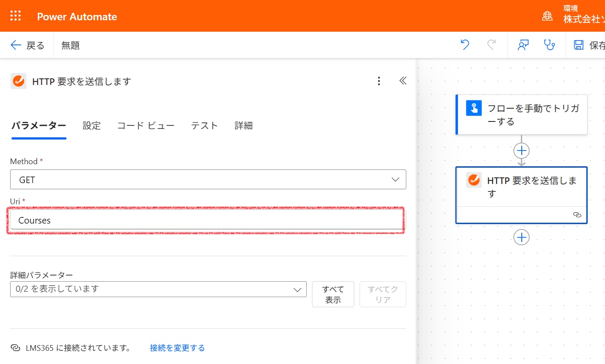Switch to the 設定 tab
Screen dimensions: 605x364
(x=92, y=125)
